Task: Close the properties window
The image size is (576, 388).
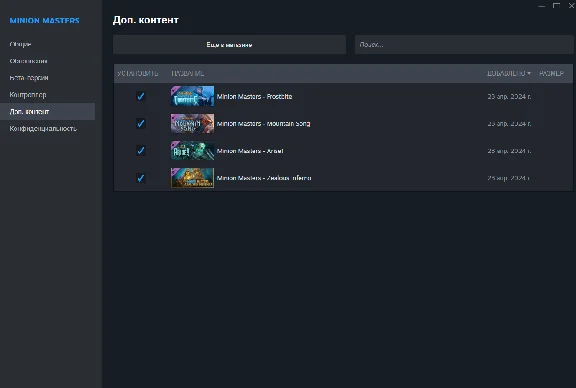Action: tap(572, 6)
